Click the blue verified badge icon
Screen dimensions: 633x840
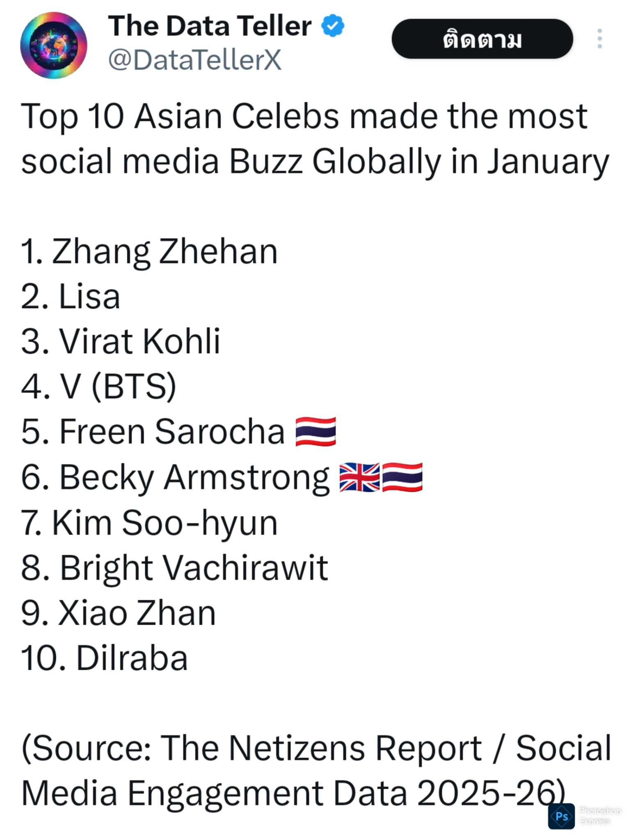coord(333,25)
